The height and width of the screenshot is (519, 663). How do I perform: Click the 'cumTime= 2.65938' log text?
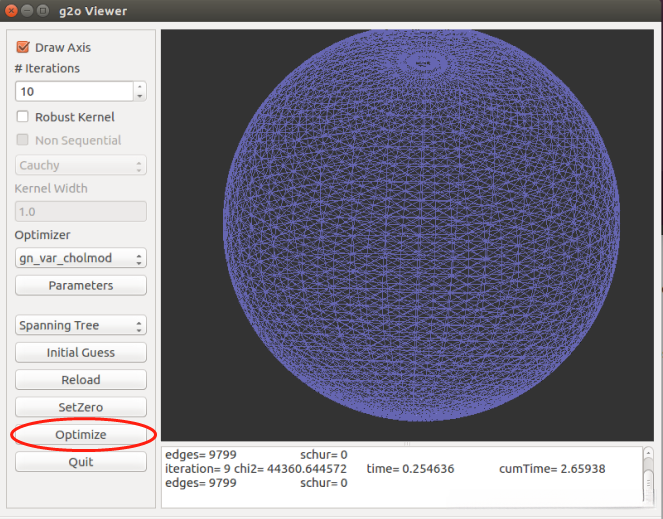tap(552, 469)
